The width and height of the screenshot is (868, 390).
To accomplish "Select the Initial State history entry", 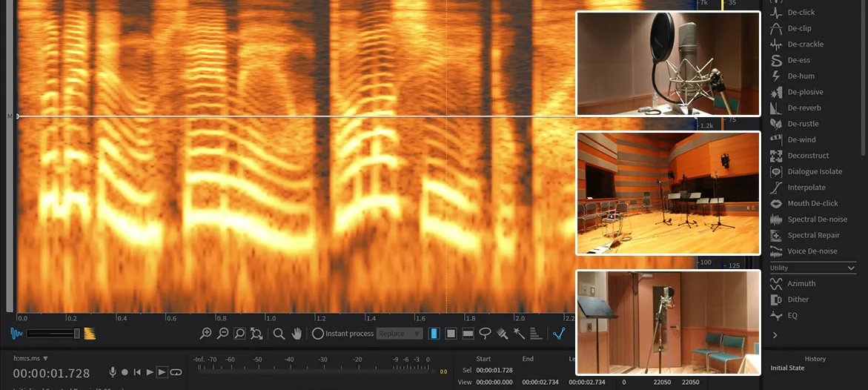I will point(787,368).
